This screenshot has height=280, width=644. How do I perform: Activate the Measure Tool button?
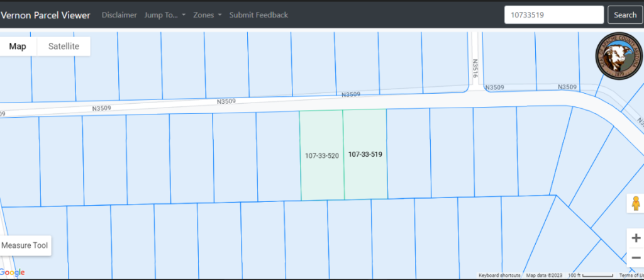[x=25, y=245]
